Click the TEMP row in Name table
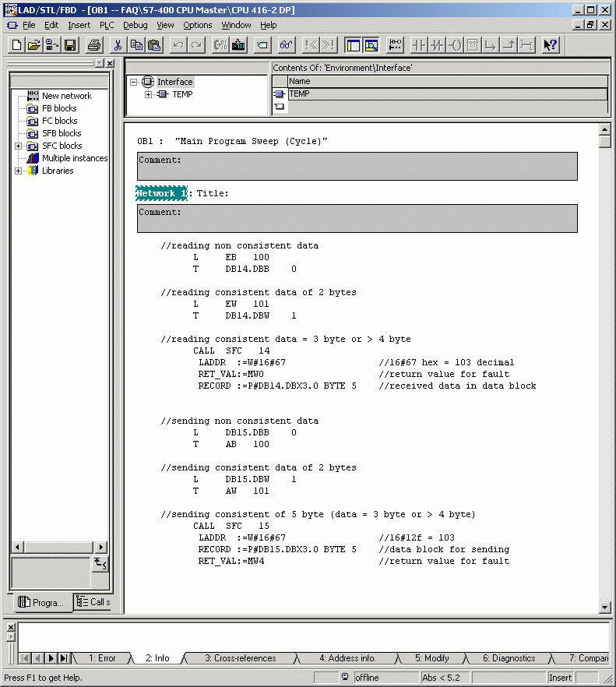 tap(447, 93)
